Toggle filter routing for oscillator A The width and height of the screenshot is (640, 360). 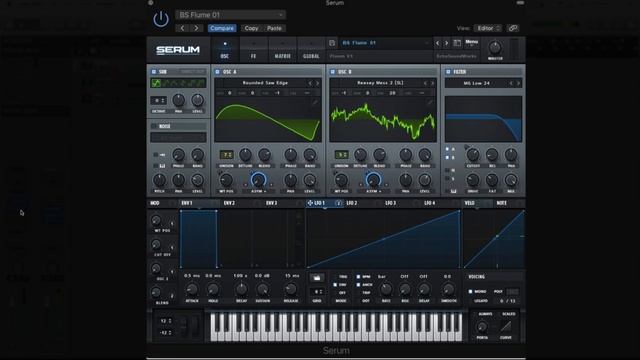tap(447, 149)
